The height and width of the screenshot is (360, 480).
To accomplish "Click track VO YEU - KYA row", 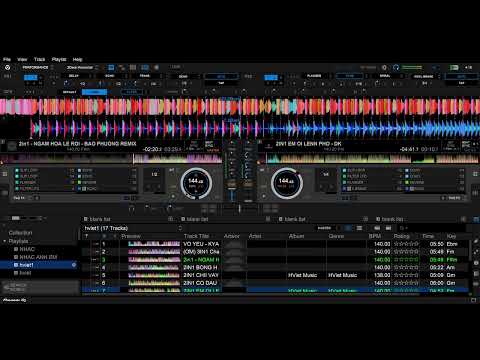I will (x=275, y=244).
